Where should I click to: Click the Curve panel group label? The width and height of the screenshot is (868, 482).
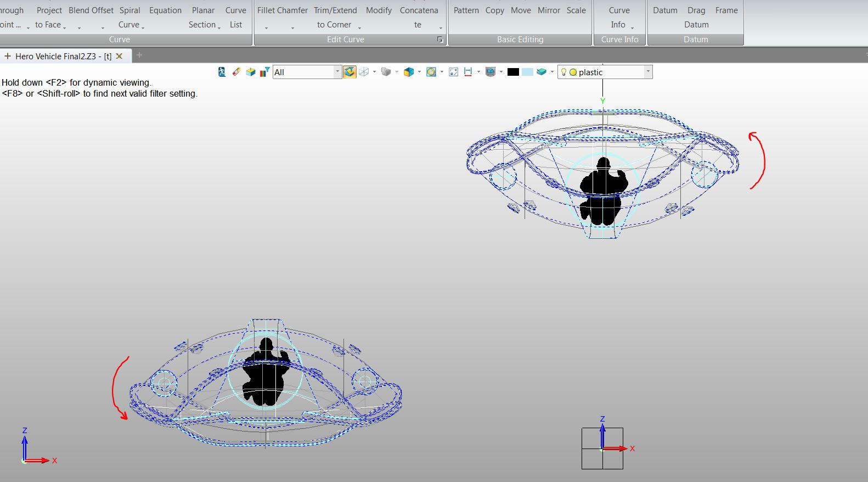(120, 40)
